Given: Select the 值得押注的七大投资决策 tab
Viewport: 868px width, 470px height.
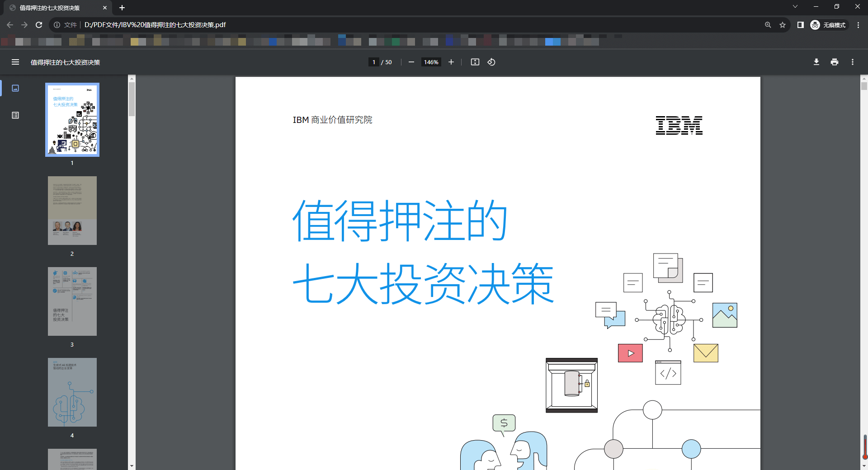Looking at the screenshot, I should point(54,8).
